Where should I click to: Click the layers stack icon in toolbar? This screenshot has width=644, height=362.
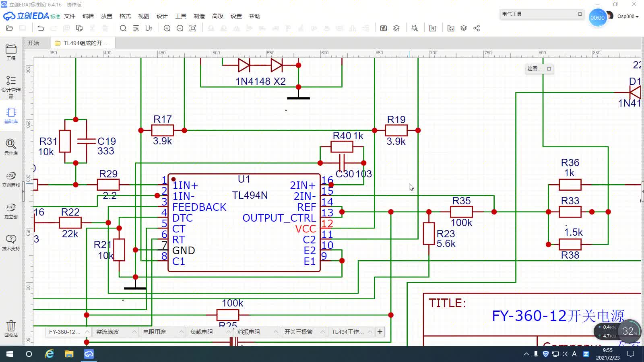[x=464, y=28]
